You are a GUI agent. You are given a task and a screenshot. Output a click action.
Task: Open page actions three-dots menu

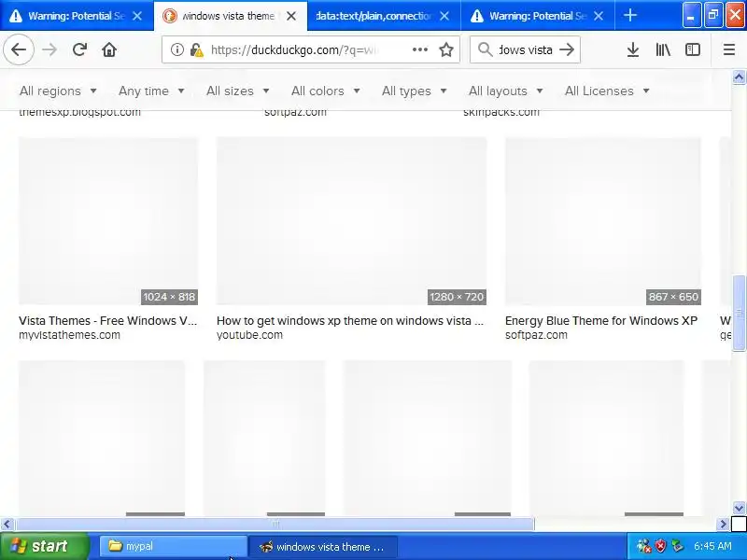[x=419, y=49]
